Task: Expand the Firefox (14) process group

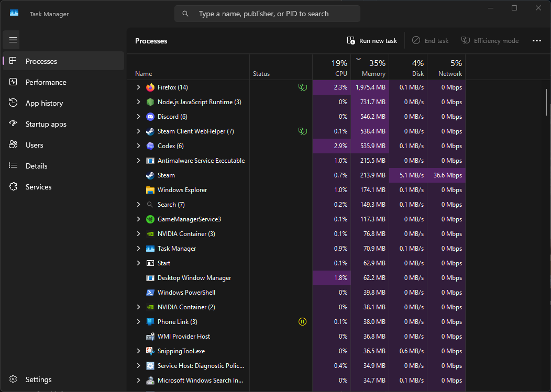Action: point(138,87)
